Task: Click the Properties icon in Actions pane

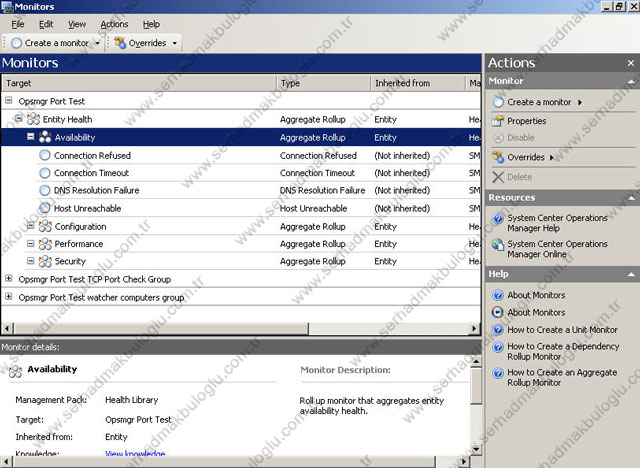Action: (498, 121)
